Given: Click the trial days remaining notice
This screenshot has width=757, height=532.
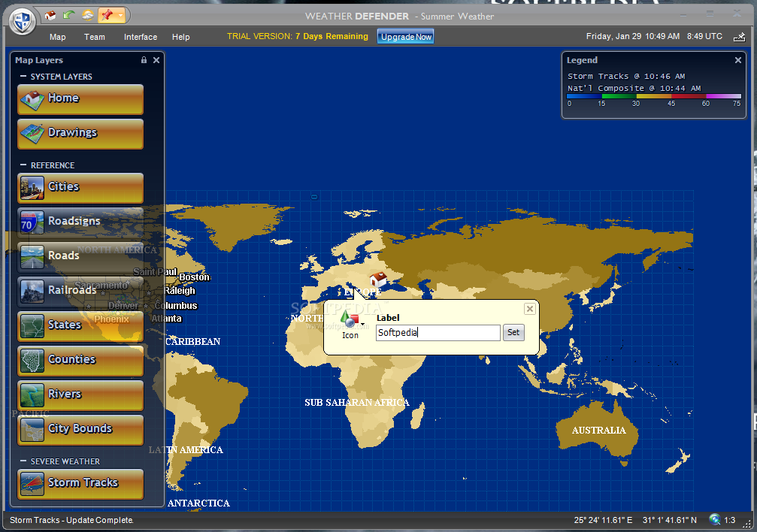Looking at the screenshot, I should tap(298, 36).
